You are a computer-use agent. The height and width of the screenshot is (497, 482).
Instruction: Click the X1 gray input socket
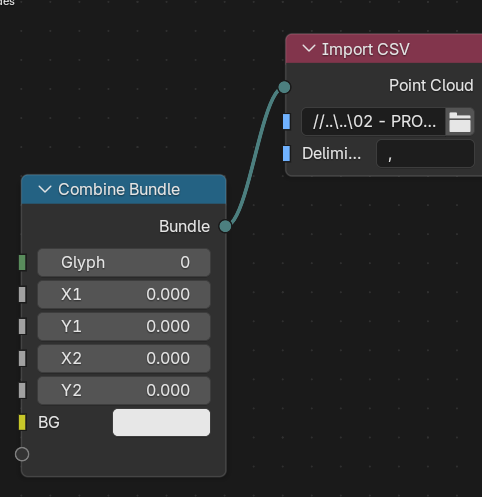(x=22, y=294)
